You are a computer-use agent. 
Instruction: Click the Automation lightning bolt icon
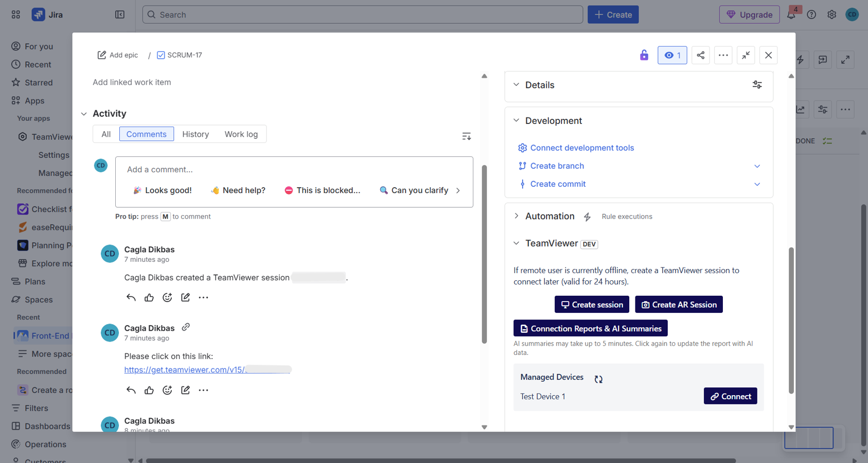[x=587, y=217]
